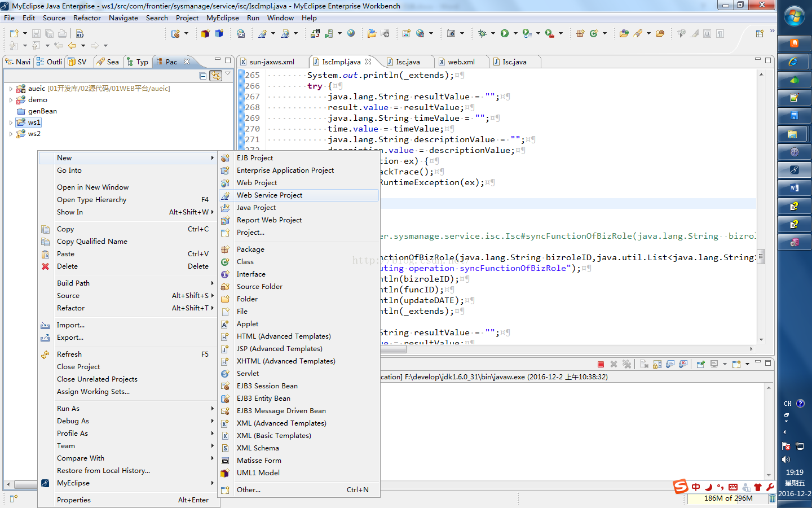Open the Debug button dropdown arrow

493,34
